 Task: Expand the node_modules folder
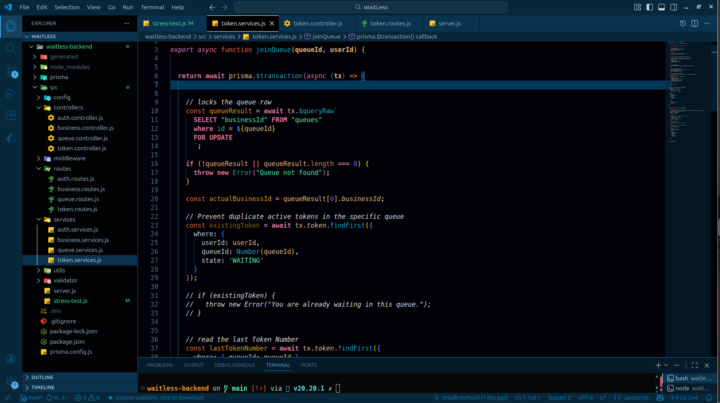(x=79, y=67)
